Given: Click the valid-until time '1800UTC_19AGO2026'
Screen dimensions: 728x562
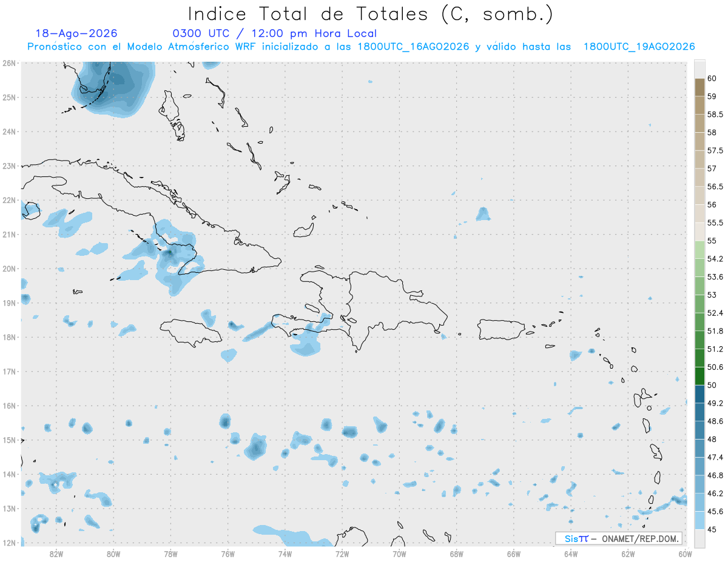Looking at the screenshot, I should point(639,47).
